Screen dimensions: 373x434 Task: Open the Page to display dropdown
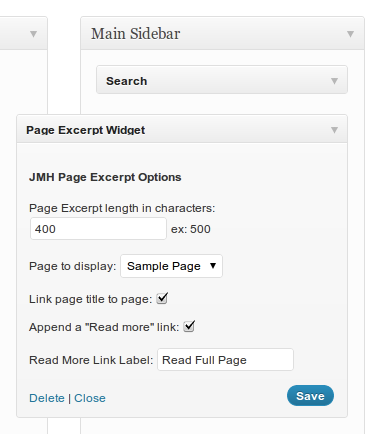tap(171, 266)
